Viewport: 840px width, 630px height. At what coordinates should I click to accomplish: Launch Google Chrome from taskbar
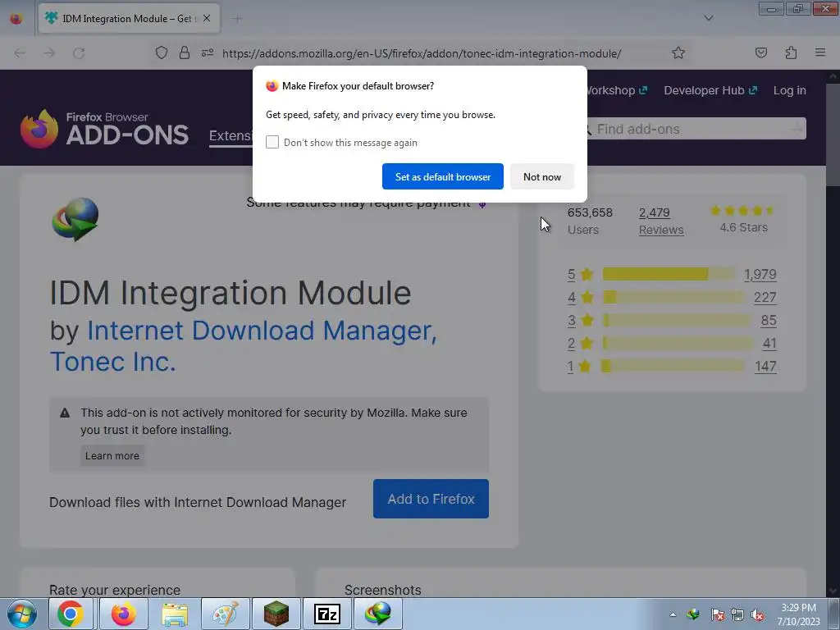71,614
